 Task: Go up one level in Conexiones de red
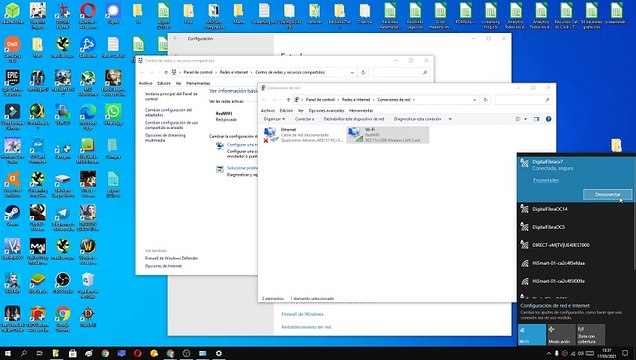[288, 100]
